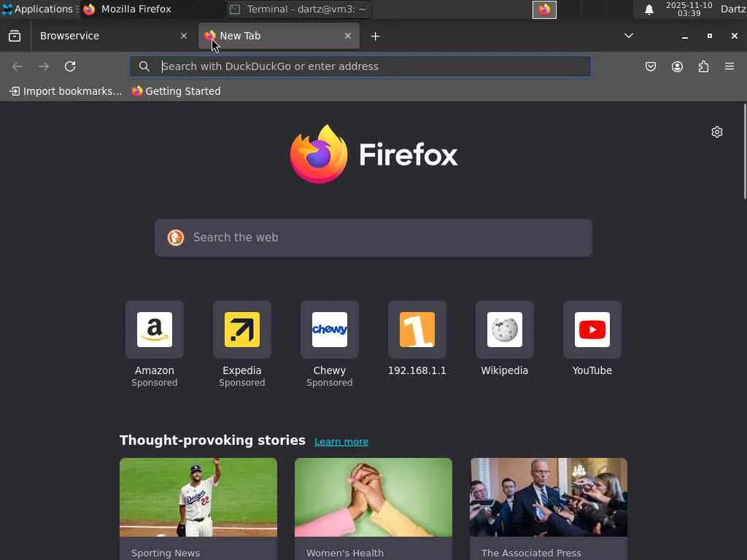Viewport: 747px width, 560px height.
Task: Open the application hamburger menu
Action: (x=729, y=66)
